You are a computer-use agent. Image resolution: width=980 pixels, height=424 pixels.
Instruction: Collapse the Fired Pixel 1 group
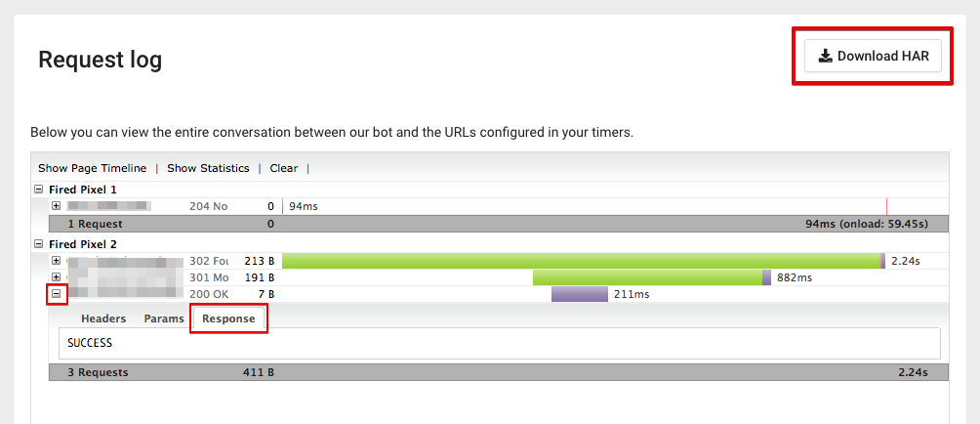coord(38,190)
